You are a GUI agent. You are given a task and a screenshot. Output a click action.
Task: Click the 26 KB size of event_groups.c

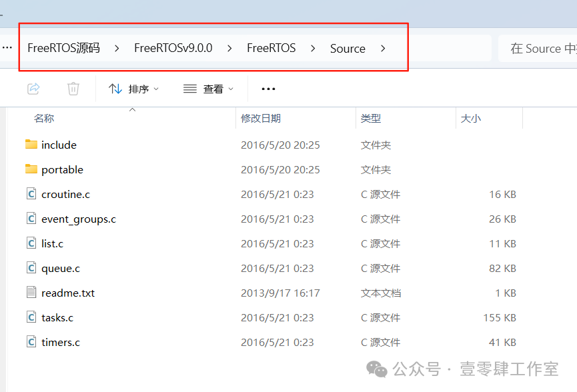pos(503,219)
